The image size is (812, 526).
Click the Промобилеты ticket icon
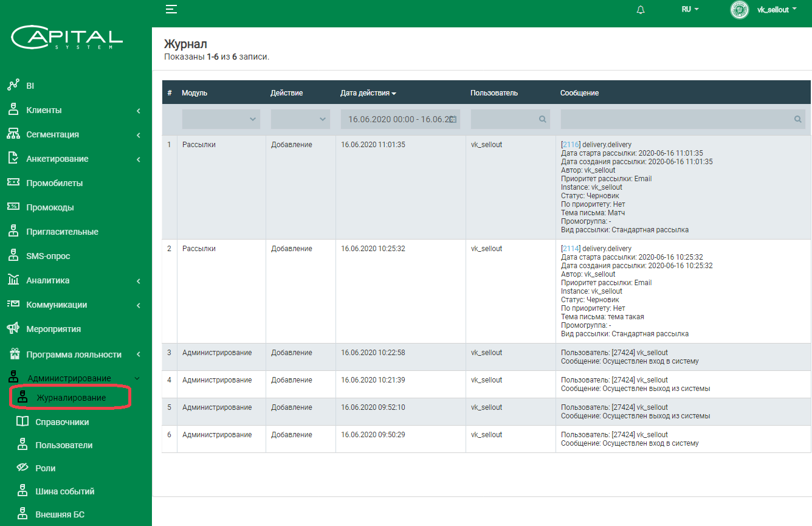[x=13, y=182]
